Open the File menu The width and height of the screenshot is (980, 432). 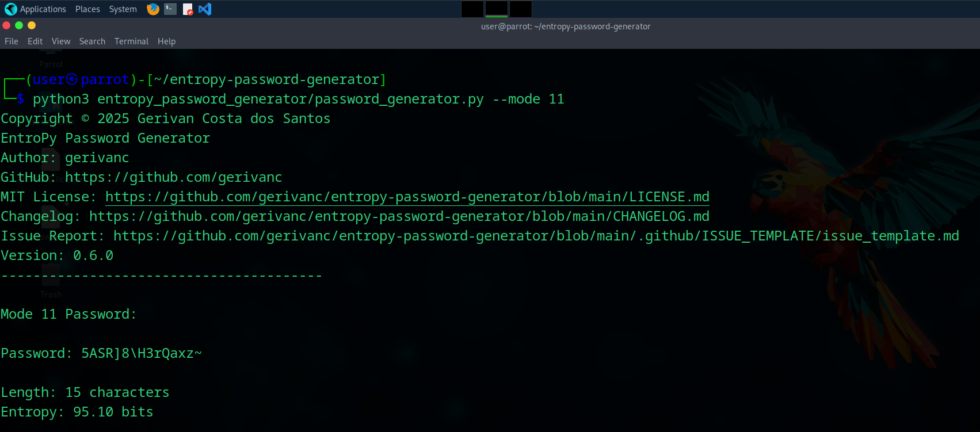pyautogui.click(x=12, y=41)
